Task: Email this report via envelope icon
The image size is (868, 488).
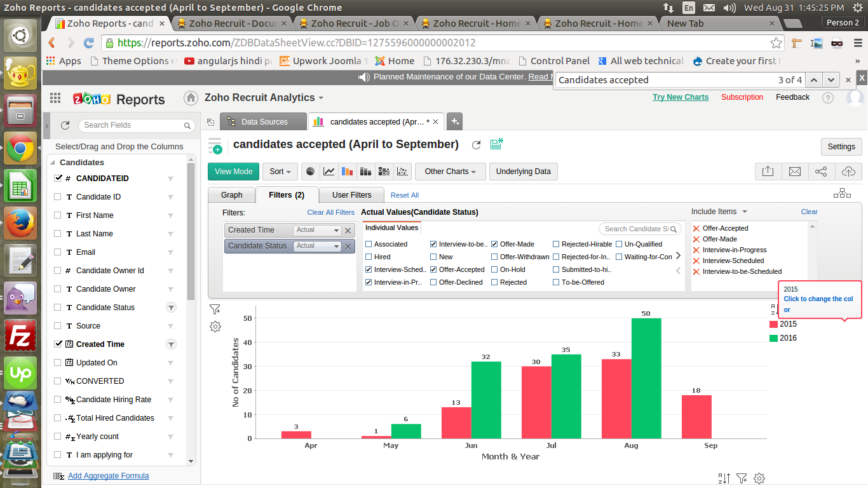Action: 794,172
